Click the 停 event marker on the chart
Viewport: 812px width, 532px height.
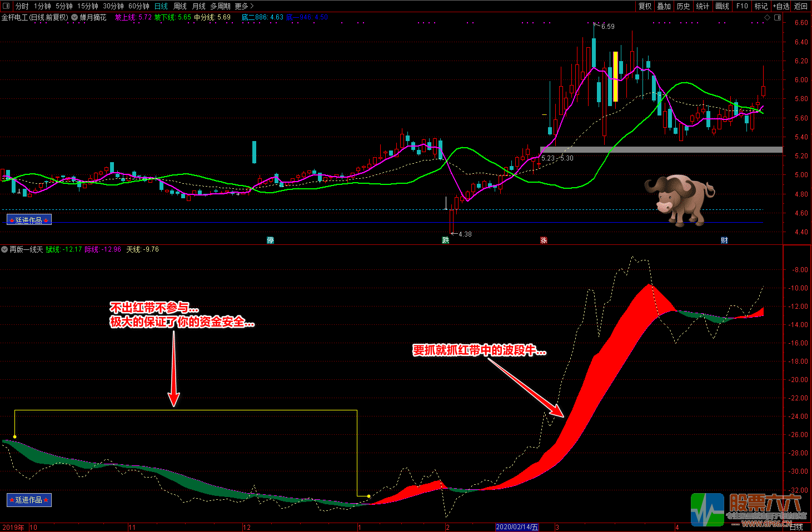tap(271, 240)
